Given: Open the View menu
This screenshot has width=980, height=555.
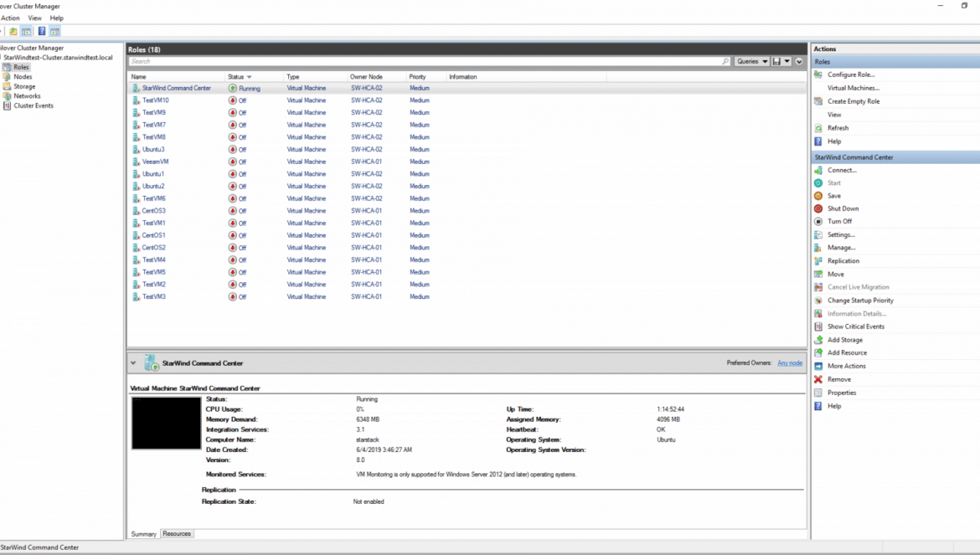Looking at the screenshot, I should (x=35, y=18).
